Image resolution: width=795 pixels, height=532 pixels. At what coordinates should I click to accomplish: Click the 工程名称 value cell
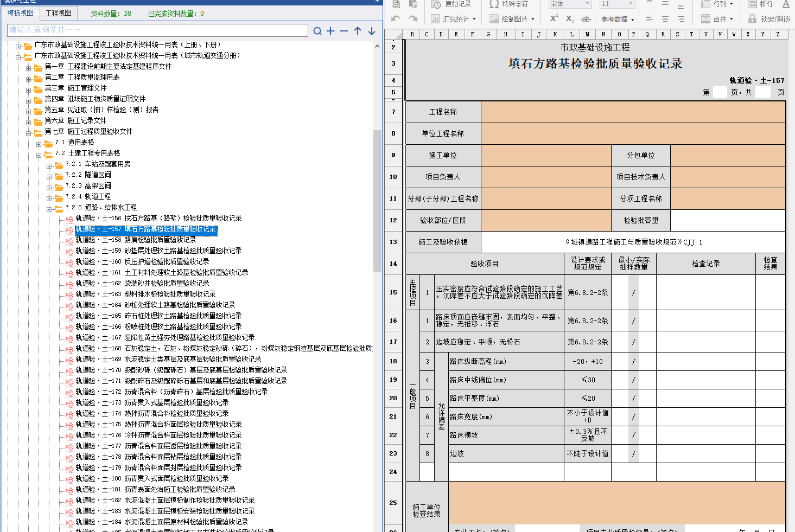click(x=633, y=112)
